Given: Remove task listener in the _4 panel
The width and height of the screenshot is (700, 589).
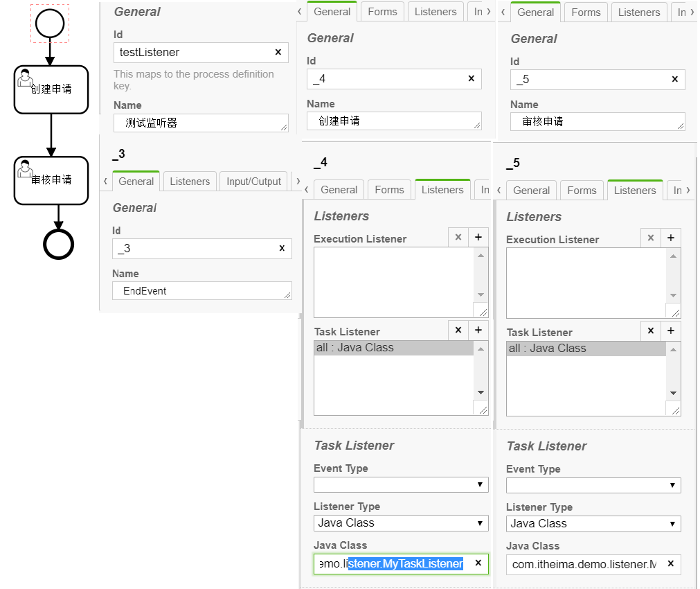Looking at the screenshot, I should click(x=458, y=331).
